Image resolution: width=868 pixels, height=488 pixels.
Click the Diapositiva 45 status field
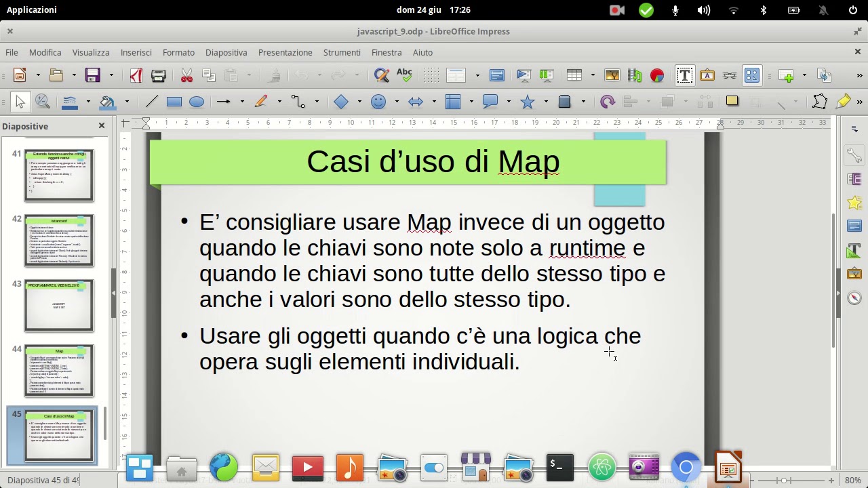[43, 481]
